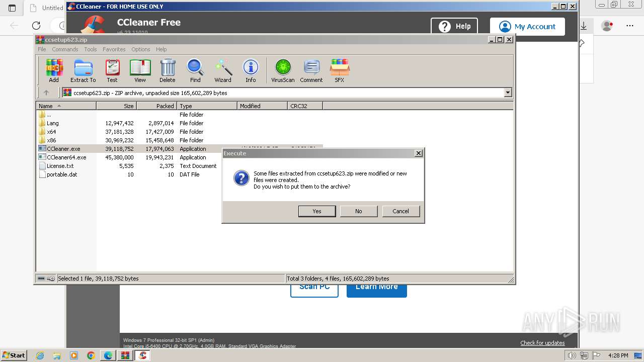Viewport: 644px width, 362px height.
Task: Expand the archive path dropdown
Action: 508,93
